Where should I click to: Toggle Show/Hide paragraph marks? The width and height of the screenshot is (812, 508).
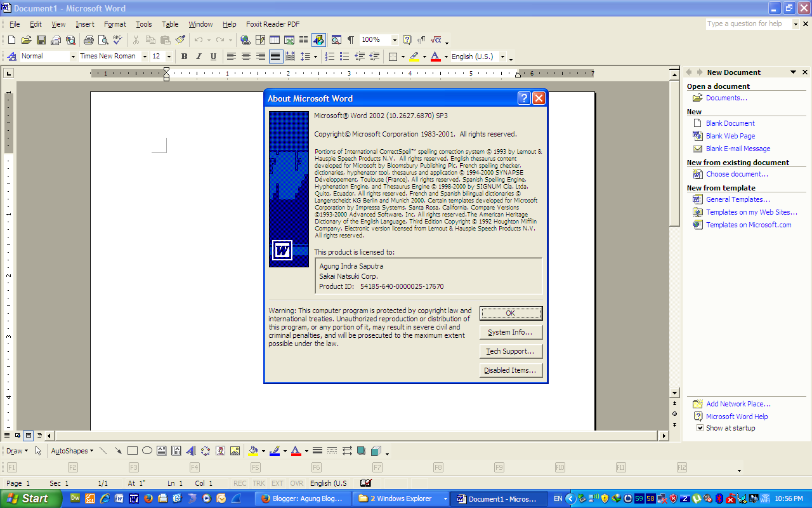pos(351,40)
